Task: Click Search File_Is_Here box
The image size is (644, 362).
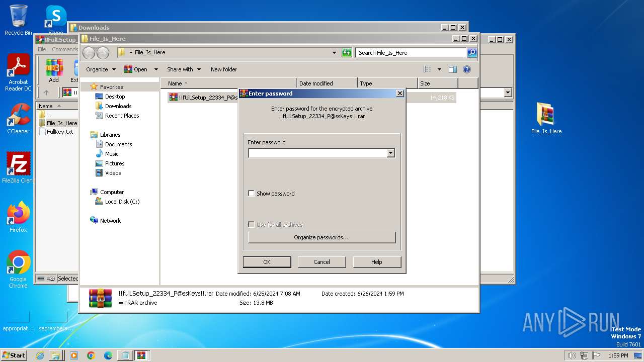Action: (411, 53)
